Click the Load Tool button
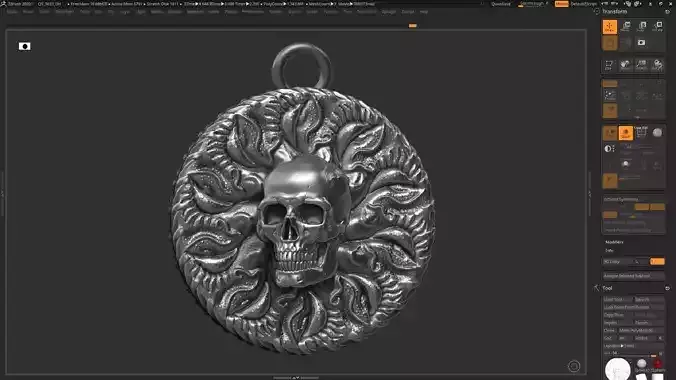 click(x=617, y=299)
